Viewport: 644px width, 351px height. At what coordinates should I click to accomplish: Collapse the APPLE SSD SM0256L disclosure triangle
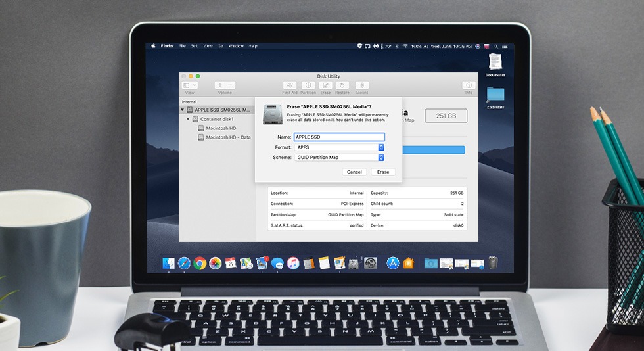tap(183, 110)
